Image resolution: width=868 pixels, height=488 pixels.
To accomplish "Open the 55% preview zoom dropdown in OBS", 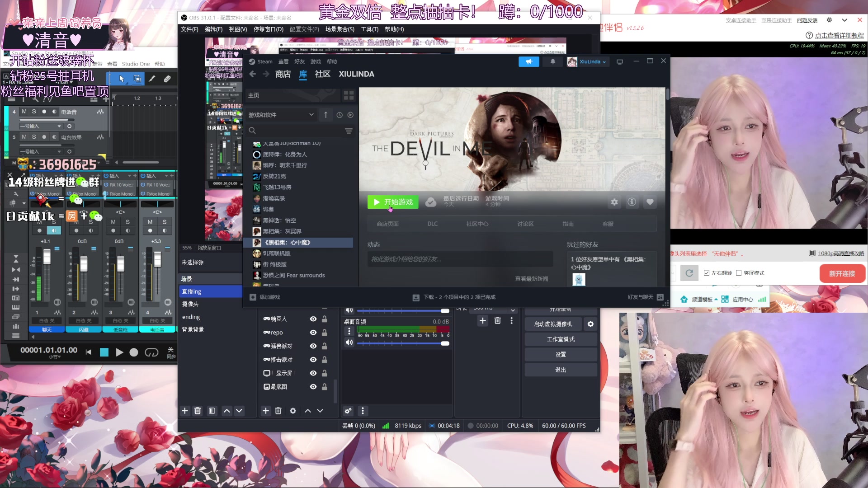I will tap(187, 248).
